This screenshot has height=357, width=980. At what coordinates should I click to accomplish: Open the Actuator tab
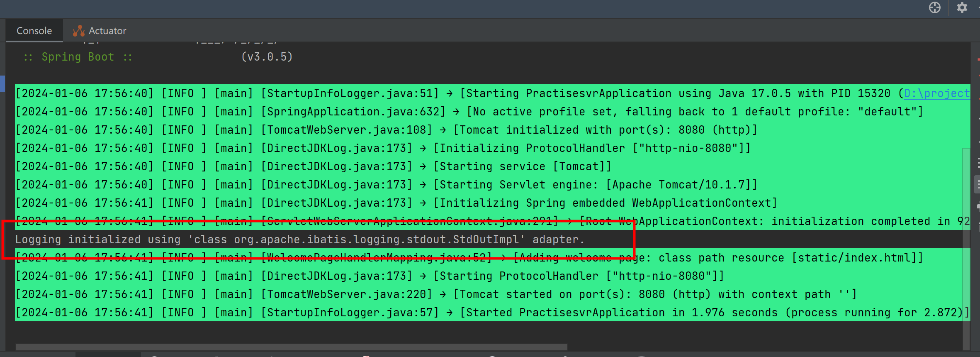coord(100,31)
